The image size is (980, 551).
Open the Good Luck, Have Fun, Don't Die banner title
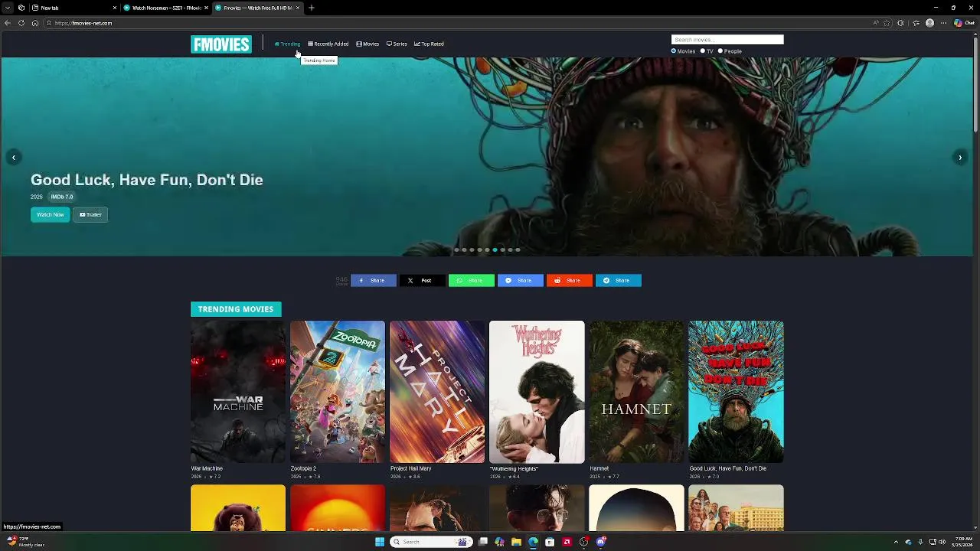pos(147,180)
